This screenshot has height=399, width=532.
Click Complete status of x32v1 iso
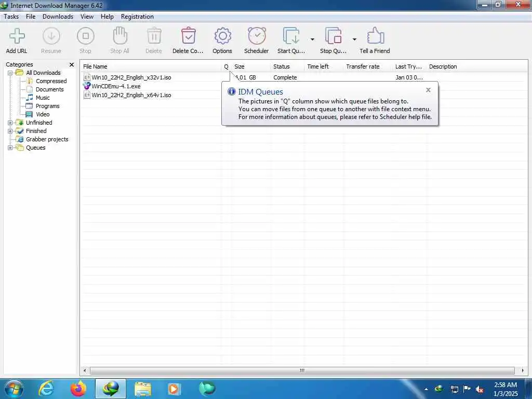pyautogui.click(x=285, y=77)
